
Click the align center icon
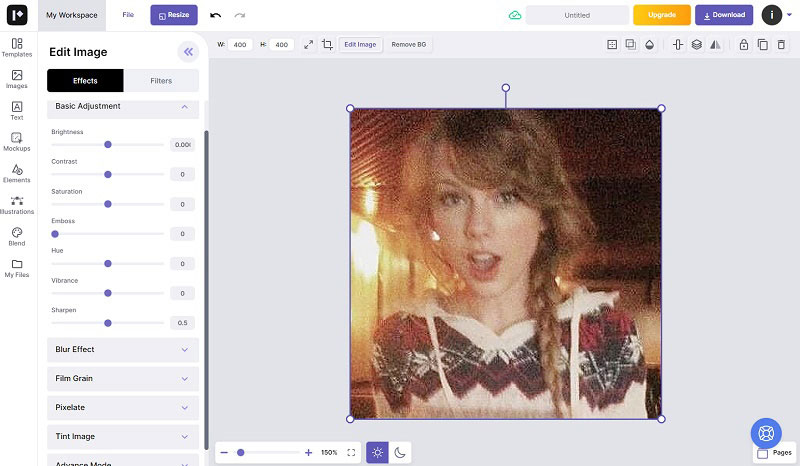pyautogui.click(x=678, y=44)
